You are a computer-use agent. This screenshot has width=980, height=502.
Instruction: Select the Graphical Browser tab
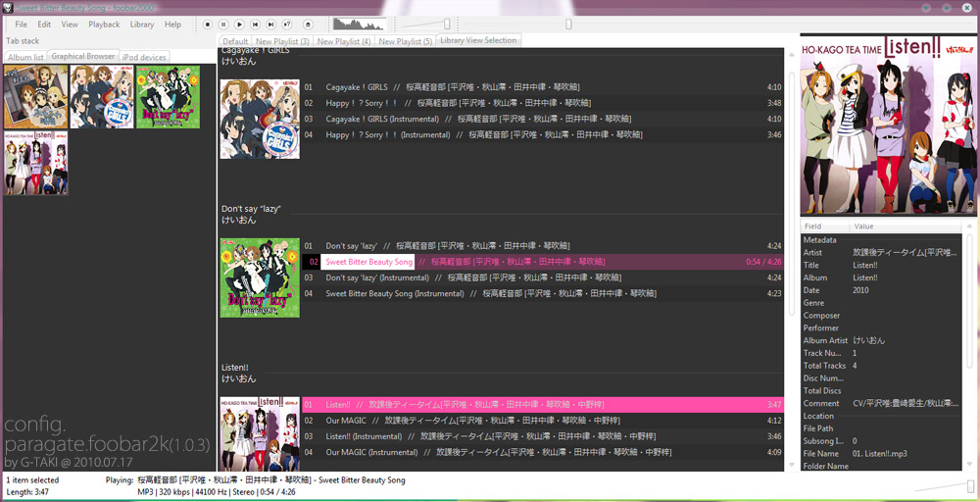click(x=83, y=56)
